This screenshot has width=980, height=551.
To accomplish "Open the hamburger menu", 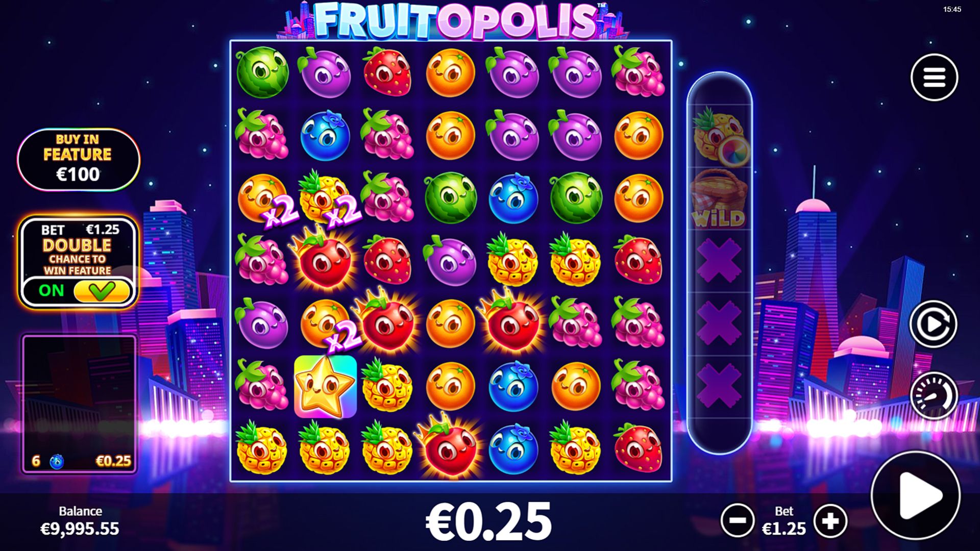I will point(934,78).
